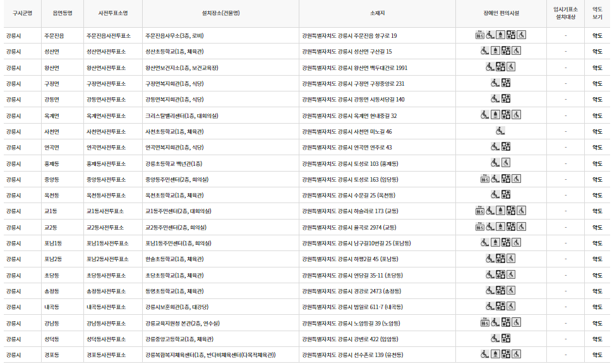612x364 pixels.
Task: Click the wheelchair ramp icon in the 사천면 row
Action: coord(500,131)
